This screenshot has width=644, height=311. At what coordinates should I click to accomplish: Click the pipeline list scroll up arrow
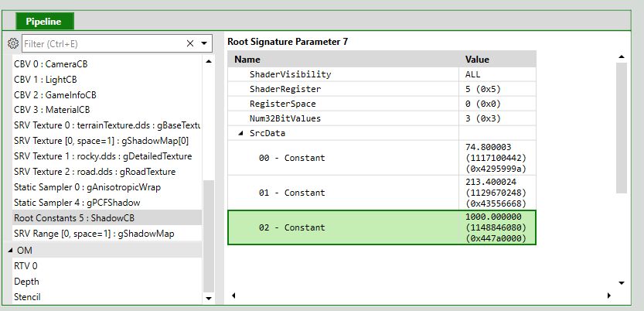click(209, 62)
